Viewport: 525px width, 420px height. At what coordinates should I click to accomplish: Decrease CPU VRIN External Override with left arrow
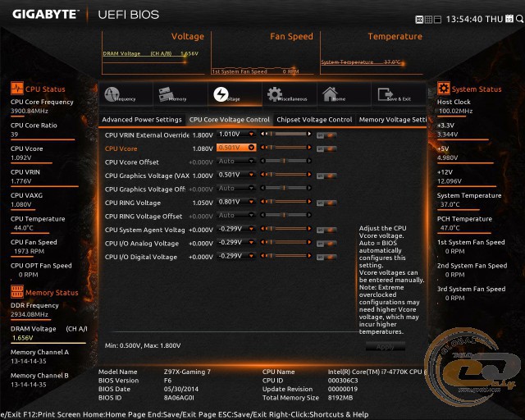click(x=262, y=134)
